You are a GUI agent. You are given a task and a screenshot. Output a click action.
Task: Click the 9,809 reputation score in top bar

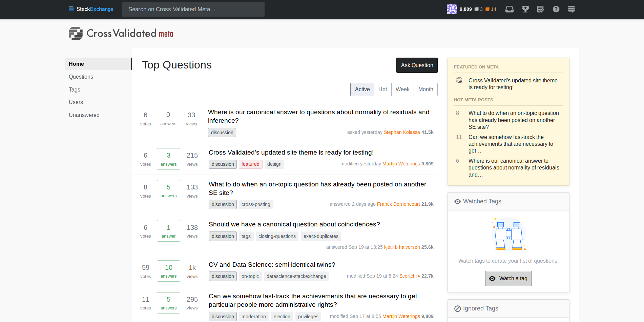(x=465, y=9)
